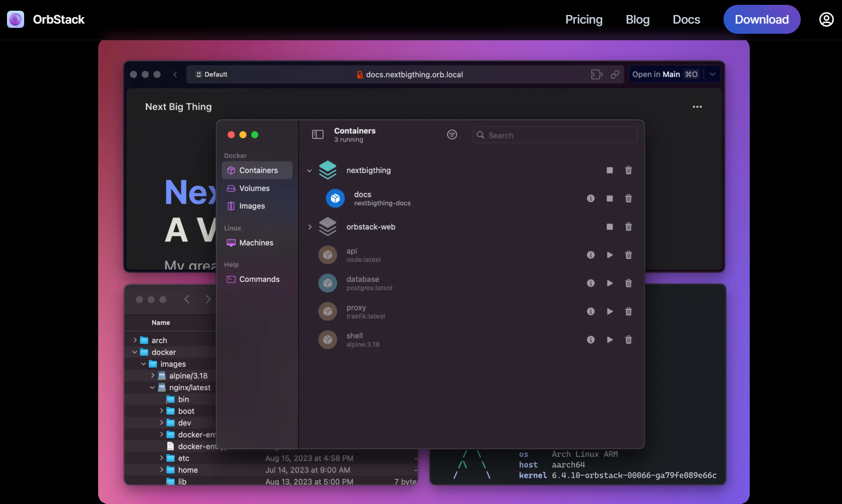Delete the docs container

629,198
